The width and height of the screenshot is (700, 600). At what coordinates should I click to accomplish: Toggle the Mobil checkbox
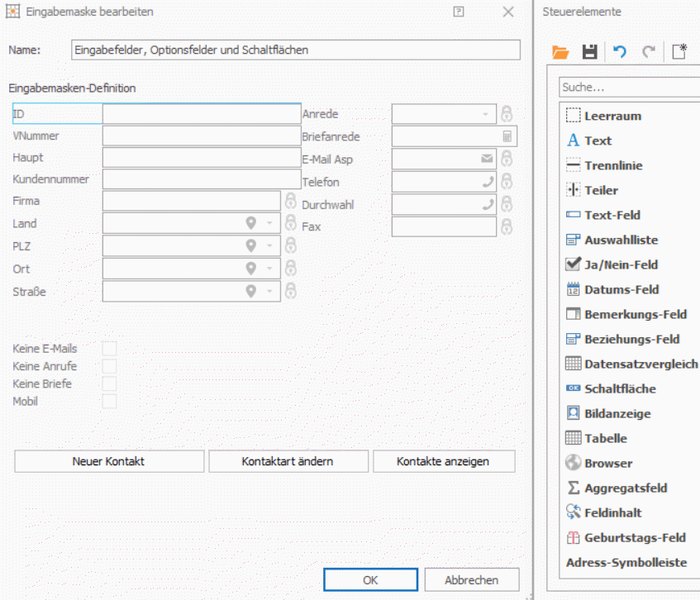(109, 402)
